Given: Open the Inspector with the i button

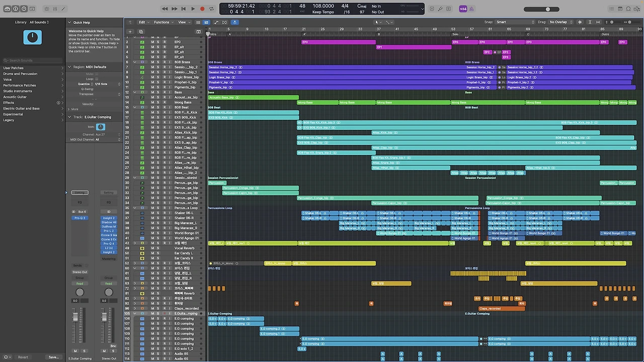Looking at the screenshot, I should point(16,9).
